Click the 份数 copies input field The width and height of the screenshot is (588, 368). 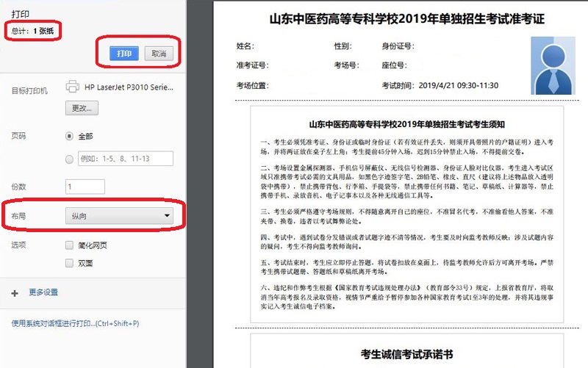pos(85,187)
